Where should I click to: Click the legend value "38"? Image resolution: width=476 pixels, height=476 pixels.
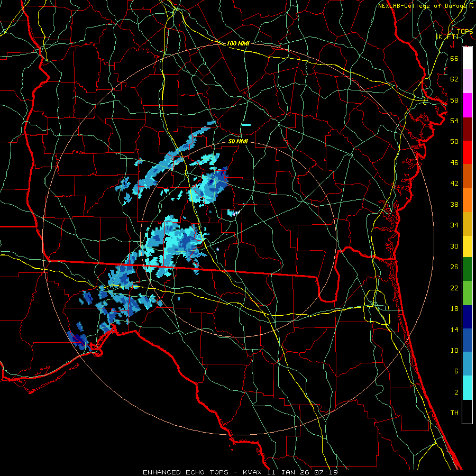pos(454,204)
